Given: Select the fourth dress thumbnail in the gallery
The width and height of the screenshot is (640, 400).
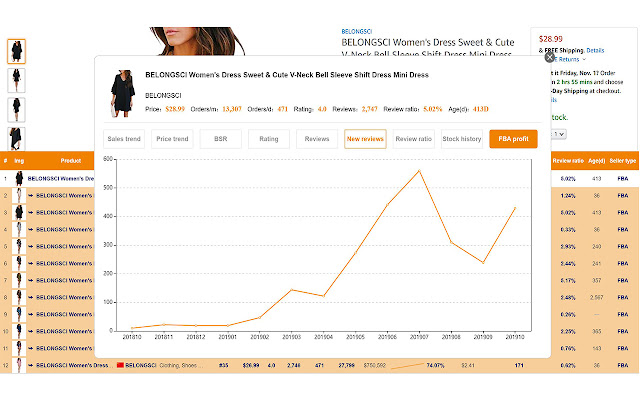Looking at the screenshot, I should (x=16, y=139).
